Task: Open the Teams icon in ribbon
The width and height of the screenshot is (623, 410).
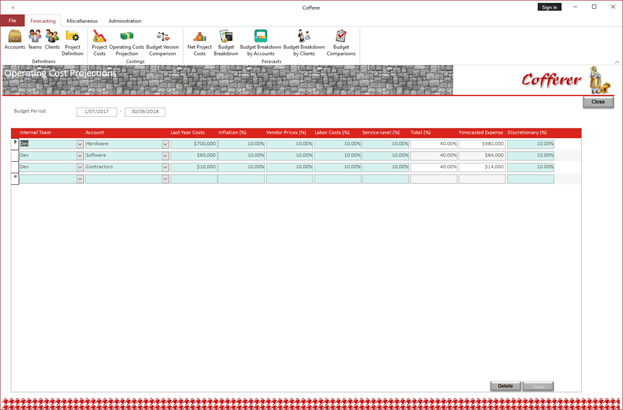Action: (x=35, y=40)
